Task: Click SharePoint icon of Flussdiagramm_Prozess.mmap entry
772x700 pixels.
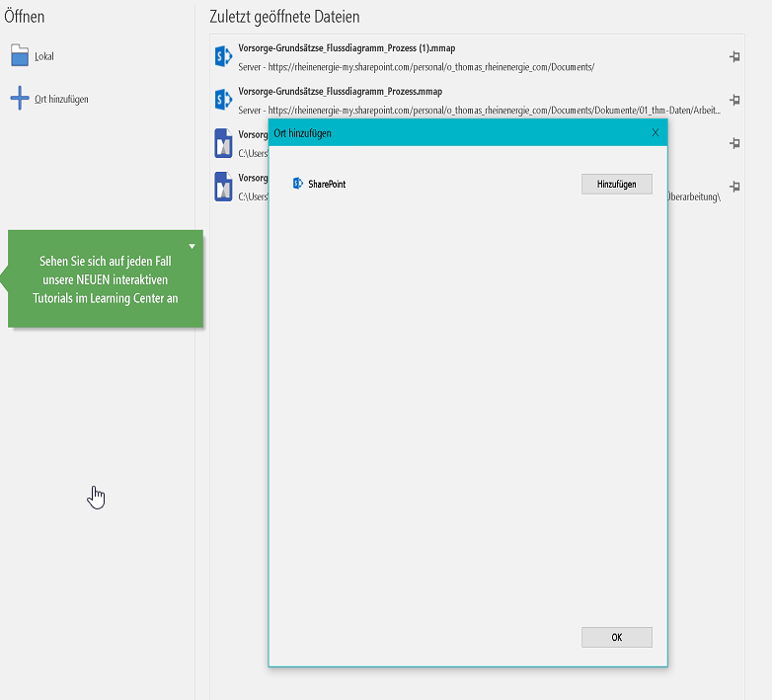Action: pos(223,100)
